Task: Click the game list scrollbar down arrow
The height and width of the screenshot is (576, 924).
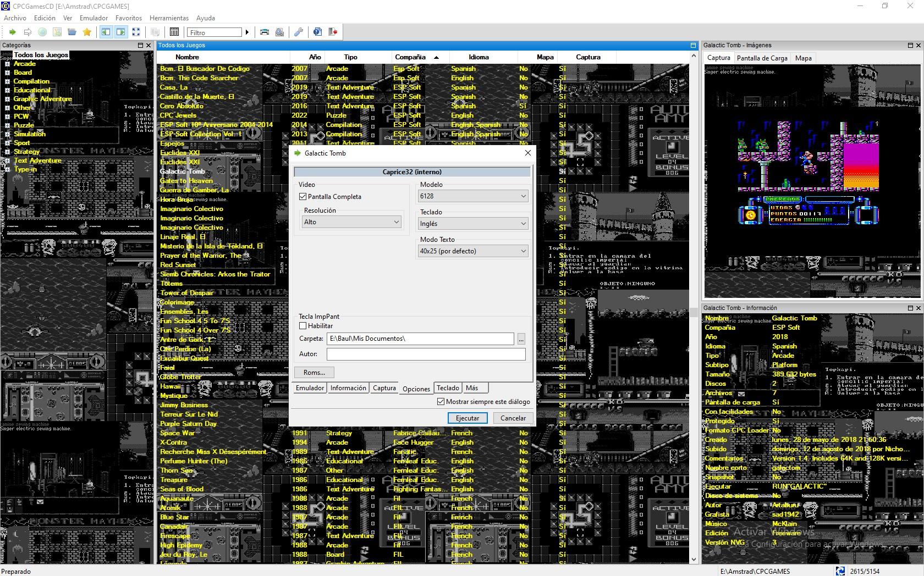Action: [694, 559]
